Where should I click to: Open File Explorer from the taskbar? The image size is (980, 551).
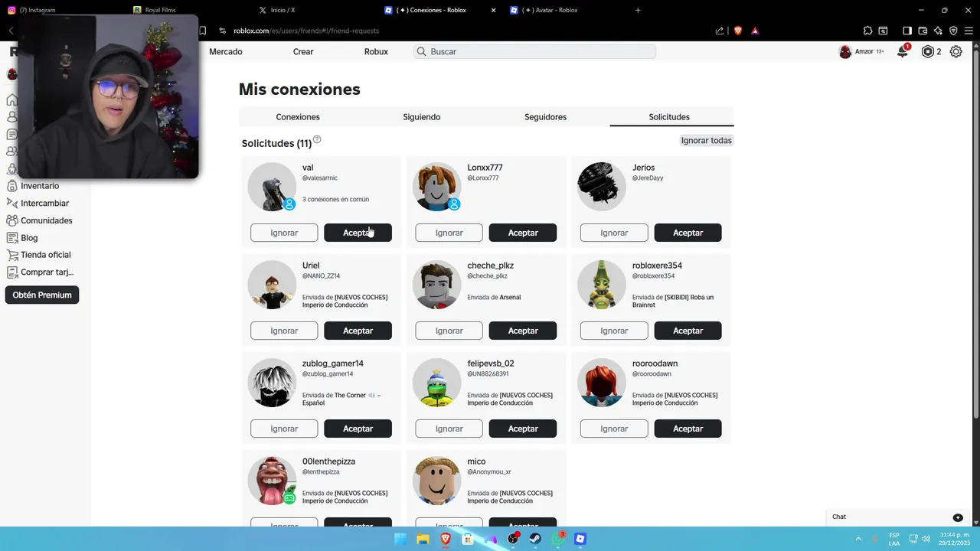click(x=423, y=539)
